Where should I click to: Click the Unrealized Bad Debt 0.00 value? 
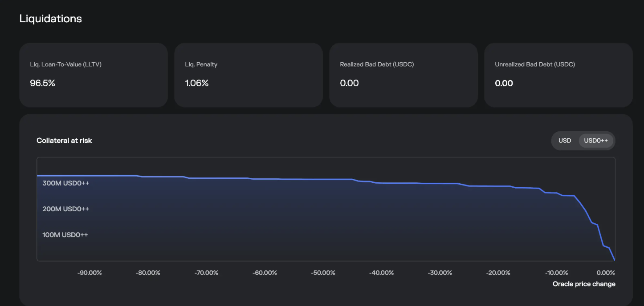pos(504,83)
